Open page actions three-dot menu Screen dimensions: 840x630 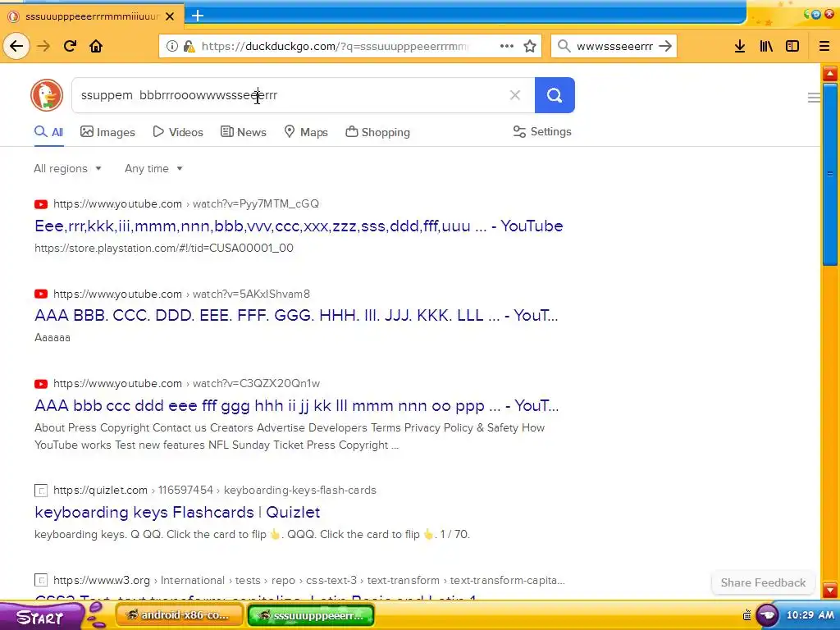[507, 46]
